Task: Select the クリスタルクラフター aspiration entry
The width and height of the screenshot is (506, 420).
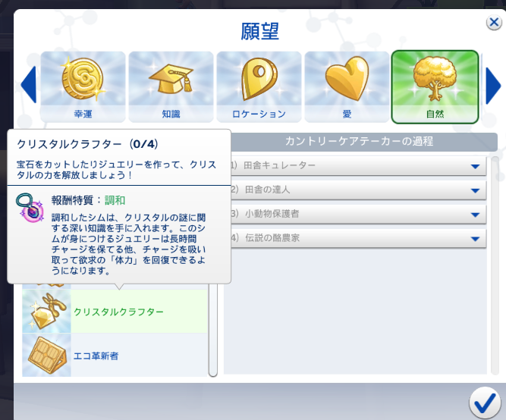Action: [x=115, y=312]
